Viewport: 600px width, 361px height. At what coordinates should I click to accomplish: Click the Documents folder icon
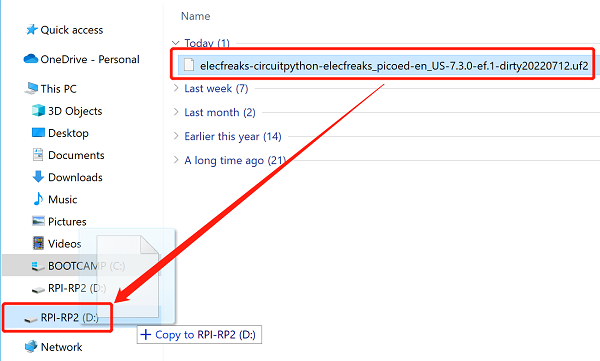38,155
